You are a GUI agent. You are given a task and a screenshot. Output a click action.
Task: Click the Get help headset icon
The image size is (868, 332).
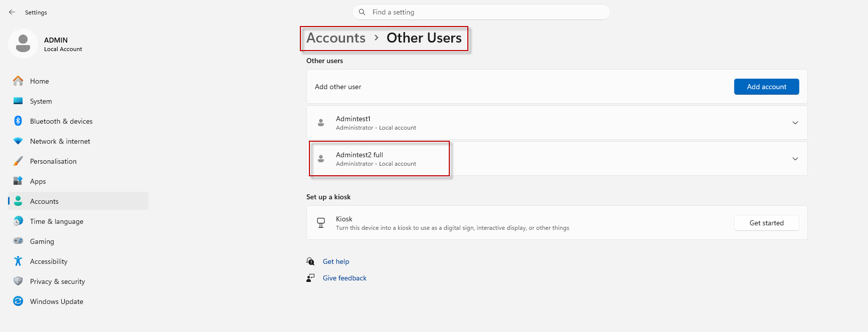coord(310,261)
